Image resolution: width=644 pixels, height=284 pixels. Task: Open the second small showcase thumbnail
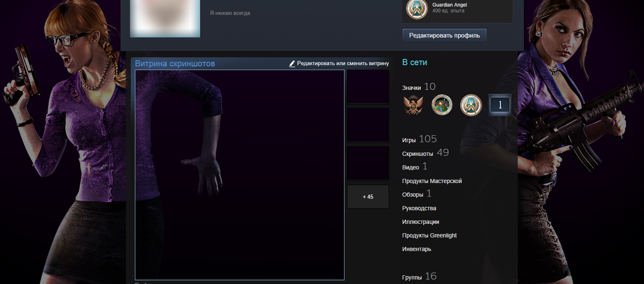click(x=368, y=125)
